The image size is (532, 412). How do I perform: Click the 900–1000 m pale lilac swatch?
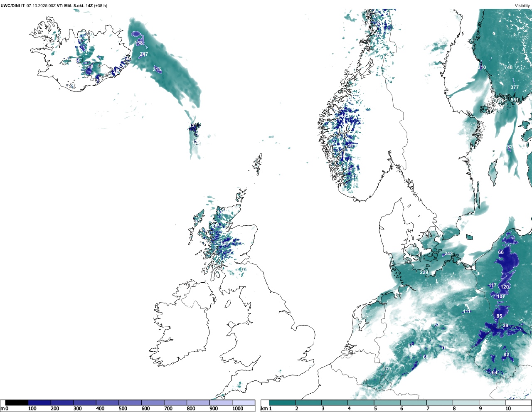(221, 402)
